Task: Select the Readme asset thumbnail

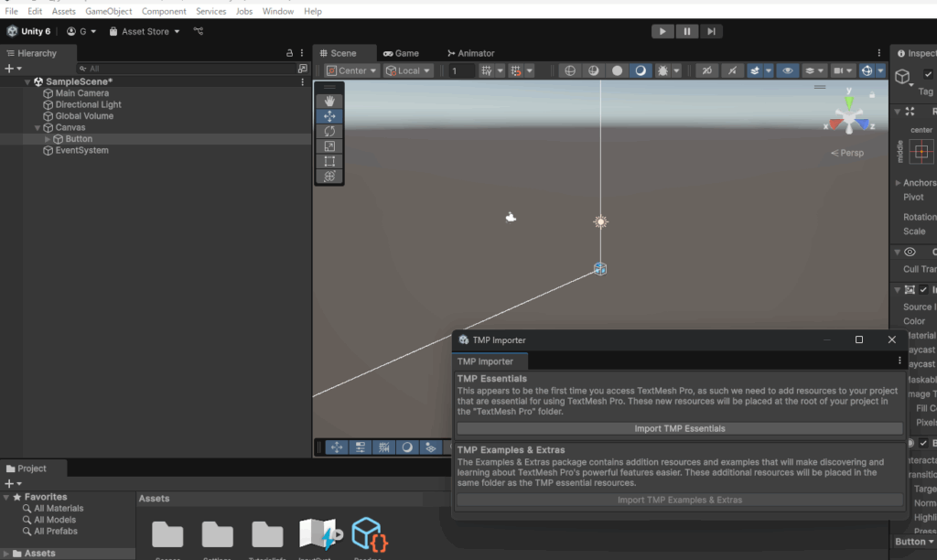Action: pos(370,534)
